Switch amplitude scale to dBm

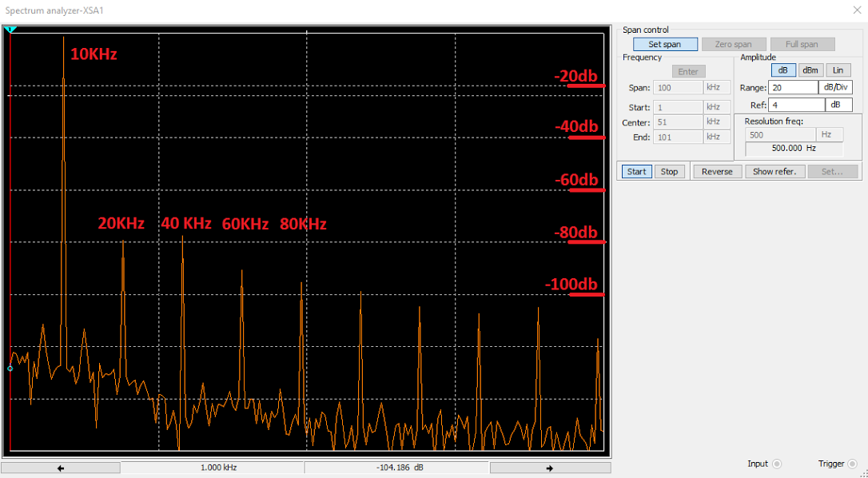810,70
